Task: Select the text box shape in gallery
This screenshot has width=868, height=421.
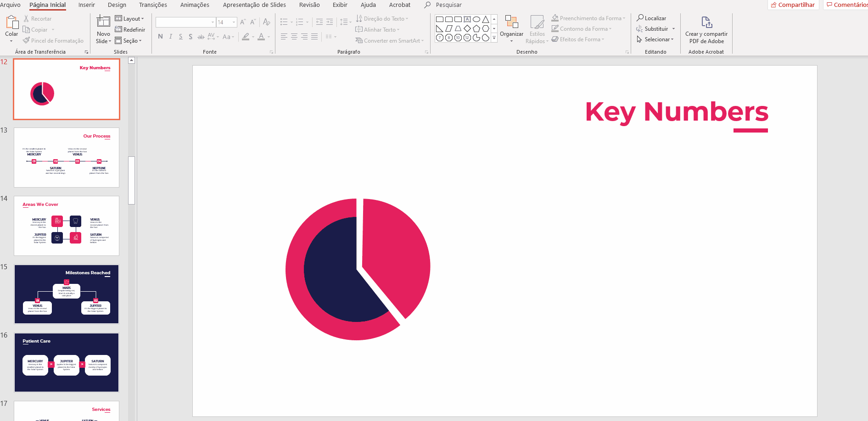Action: (467, 19)
